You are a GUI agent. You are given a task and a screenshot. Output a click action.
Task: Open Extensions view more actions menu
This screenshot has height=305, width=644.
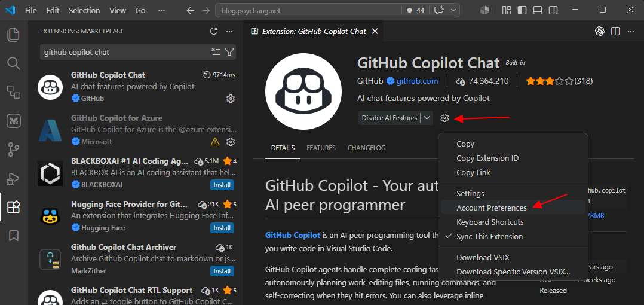point(229,31)
